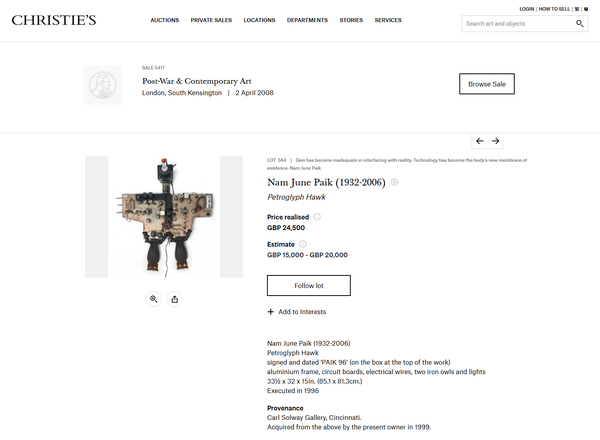Go to next lot arrow
The width and height of the screenshot is (600, 440).
pos(496,141)
